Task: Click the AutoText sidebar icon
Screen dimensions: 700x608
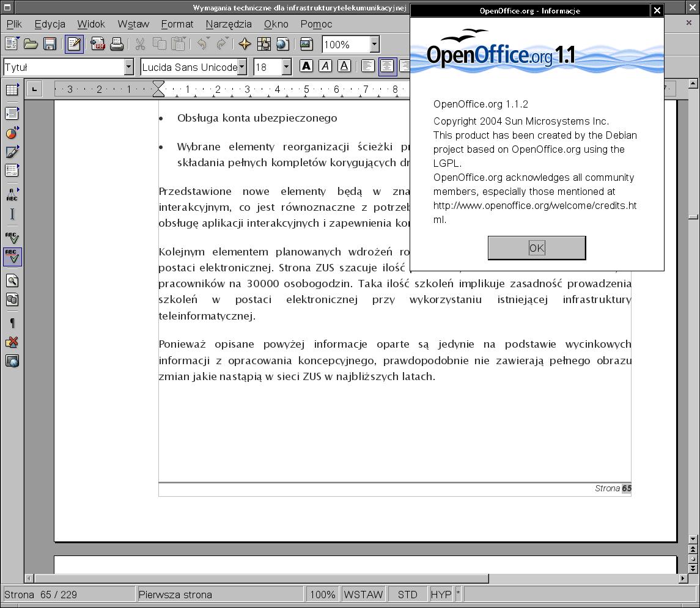Action: coord(12,194)
